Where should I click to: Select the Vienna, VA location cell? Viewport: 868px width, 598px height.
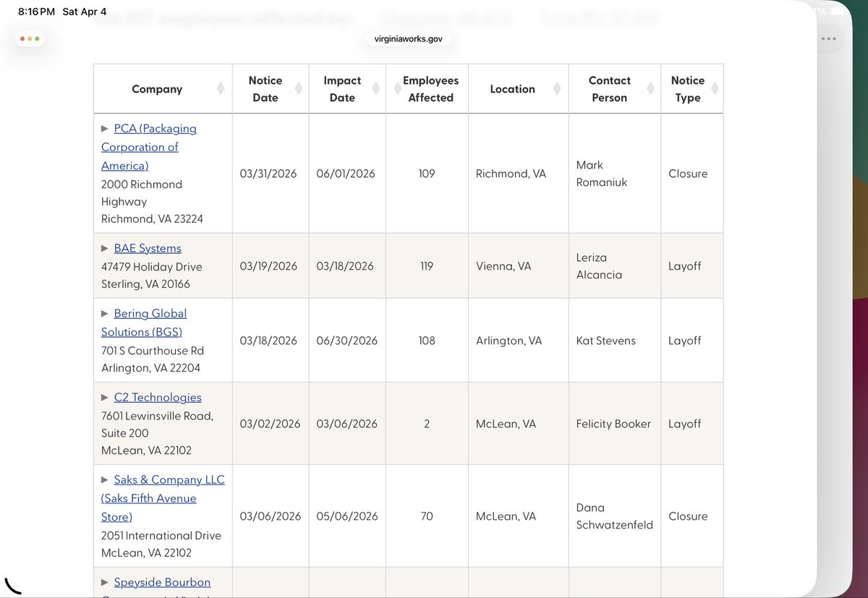[x=503, y=266]
